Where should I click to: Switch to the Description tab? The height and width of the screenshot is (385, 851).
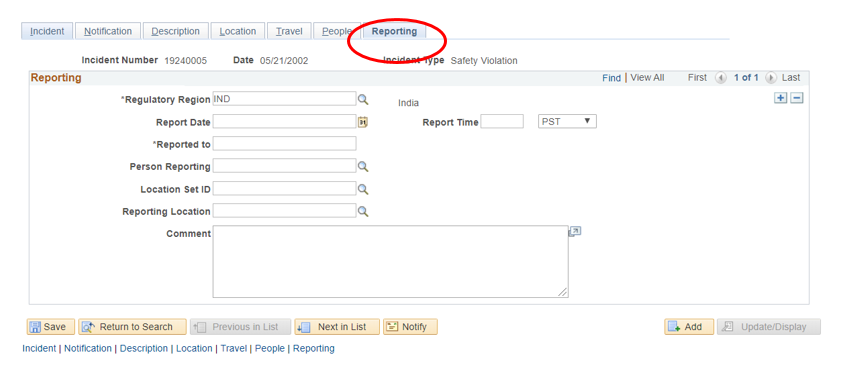175,31
